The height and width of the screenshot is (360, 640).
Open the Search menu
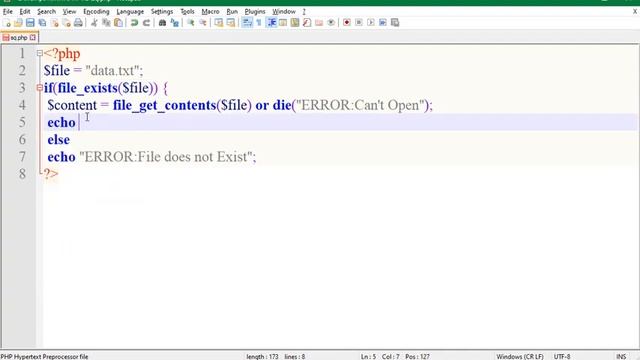[47, 11]
